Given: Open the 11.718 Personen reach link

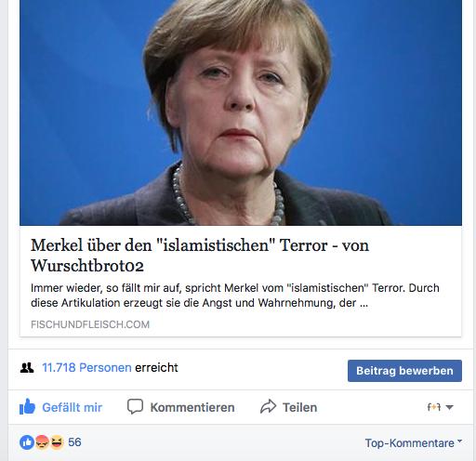Looking at the screenshot, I should click(x=86, y=368).
